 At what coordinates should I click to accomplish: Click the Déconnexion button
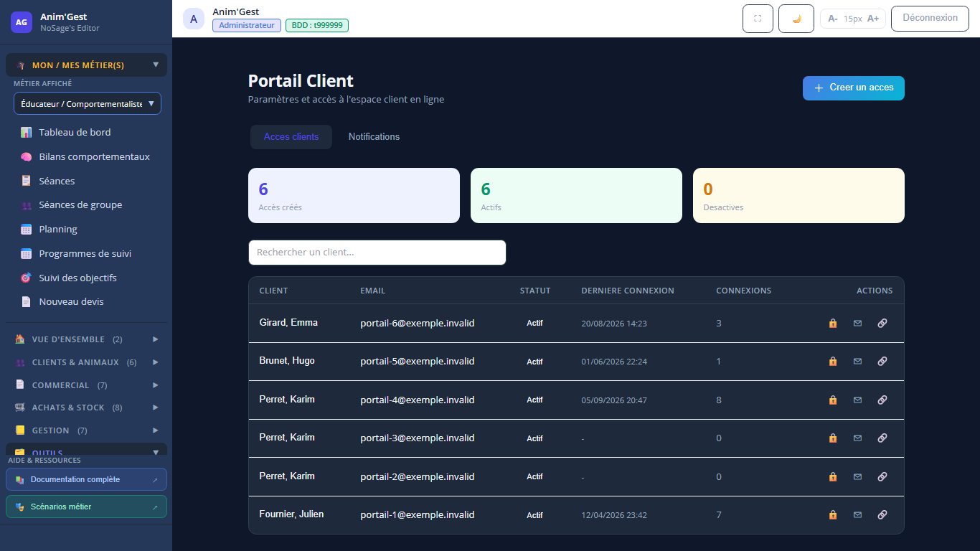pyautogui.click(x=930, y=19)
